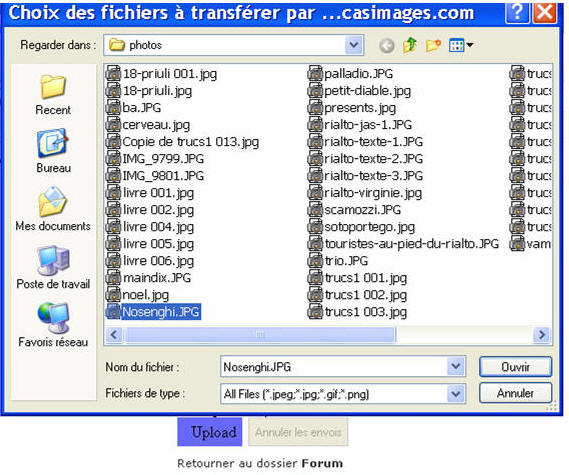The width and height of the screenshot is (569, 475).
Task: Click the Ouvrir button
Action: (515, 367)
